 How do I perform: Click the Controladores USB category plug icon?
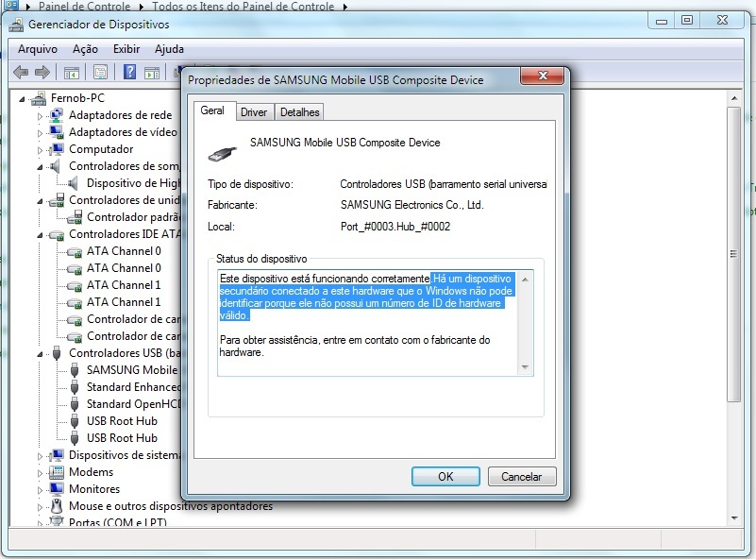coord(57,353)
